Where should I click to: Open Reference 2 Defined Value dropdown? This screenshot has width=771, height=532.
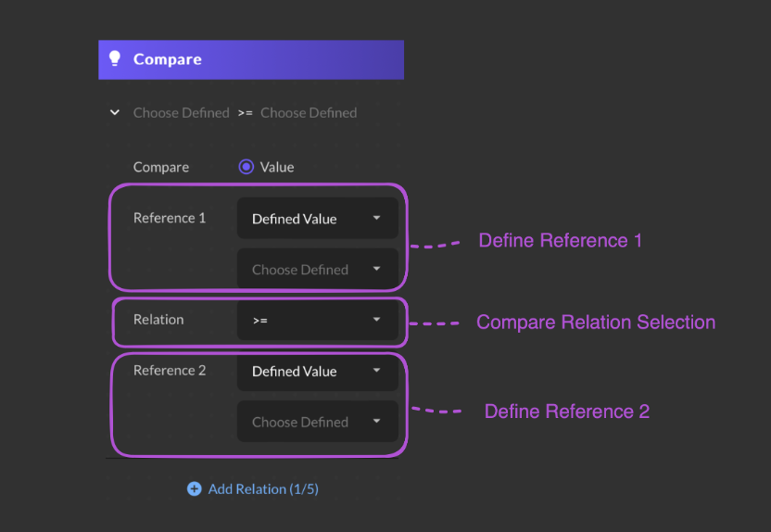pos(318,371)
